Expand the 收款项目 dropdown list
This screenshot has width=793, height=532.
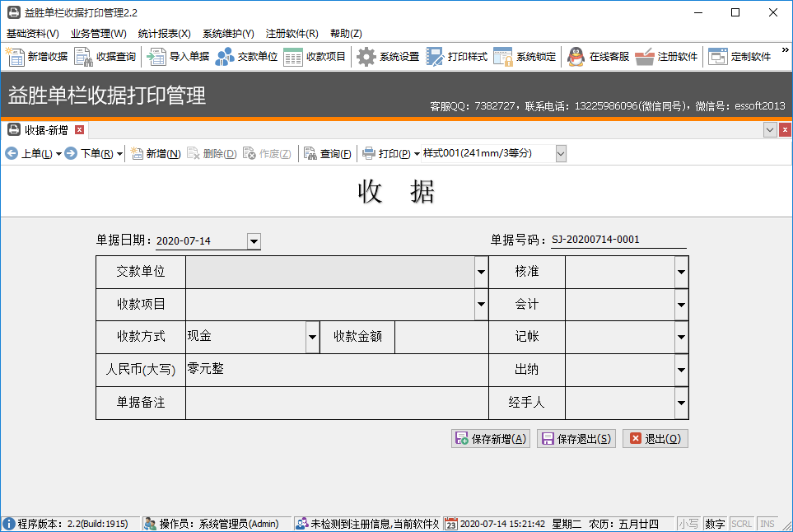(481, 304)
